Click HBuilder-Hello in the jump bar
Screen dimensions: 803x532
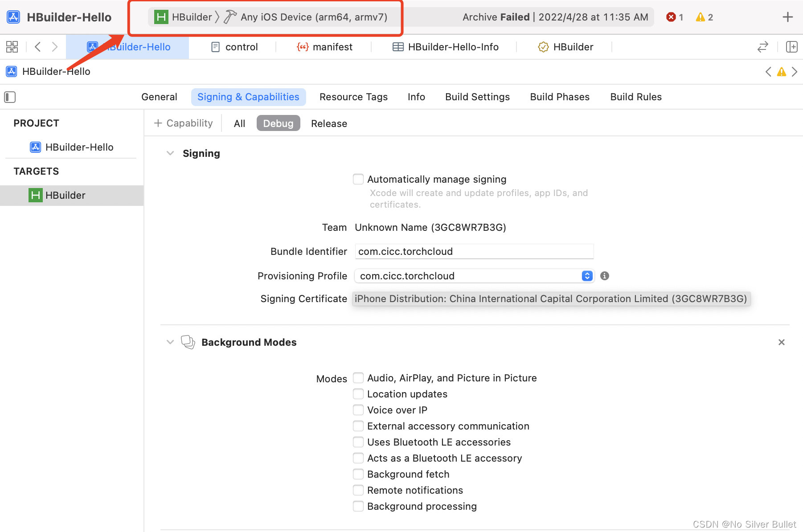[49, 72]
